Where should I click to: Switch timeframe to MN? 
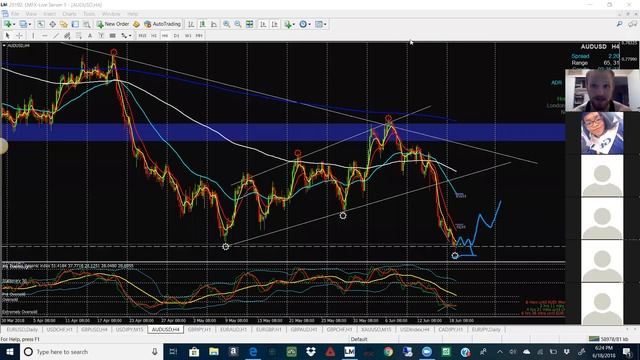coord(199,36)
